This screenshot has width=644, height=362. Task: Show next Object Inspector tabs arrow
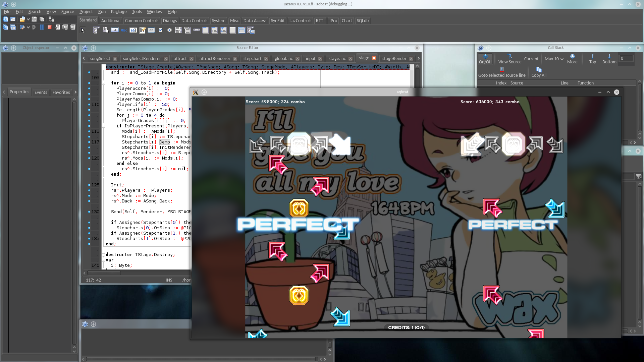tap(75, 92)
